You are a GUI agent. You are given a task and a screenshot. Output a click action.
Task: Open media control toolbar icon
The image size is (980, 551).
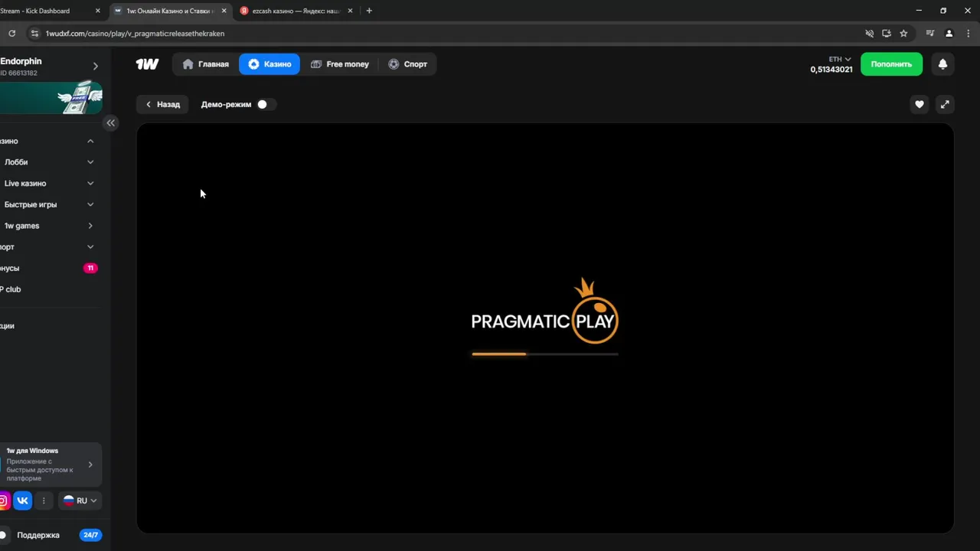930,34
